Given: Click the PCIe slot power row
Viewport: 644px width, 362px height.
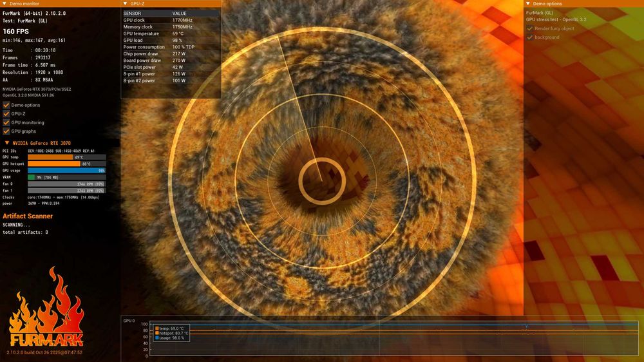Looking at the screenshot, I should (171, 68).
